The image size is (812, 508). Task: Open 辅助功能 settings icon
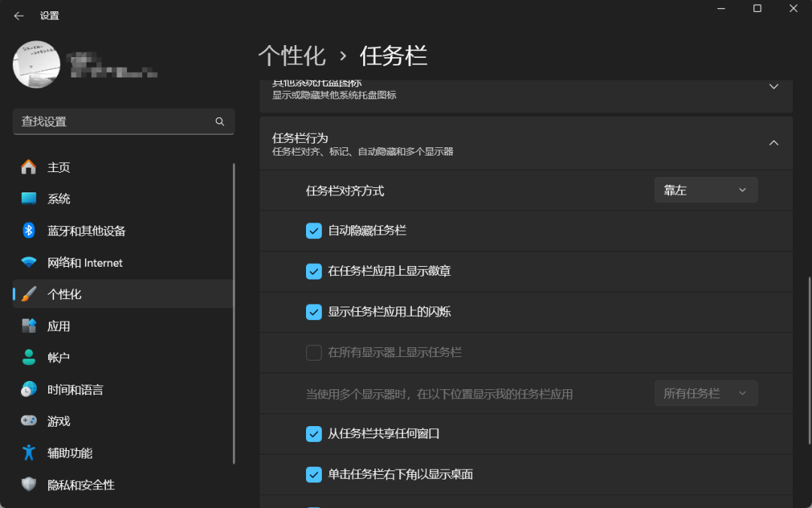tap(28, 452)
